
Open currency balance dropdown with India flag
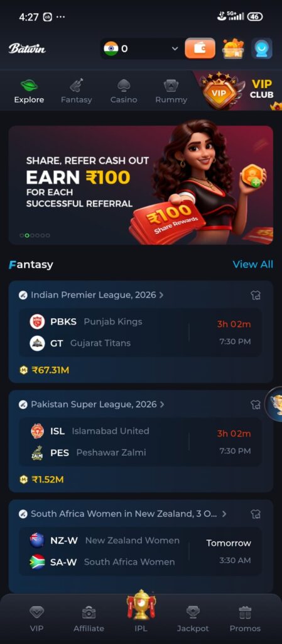[141, 48]
